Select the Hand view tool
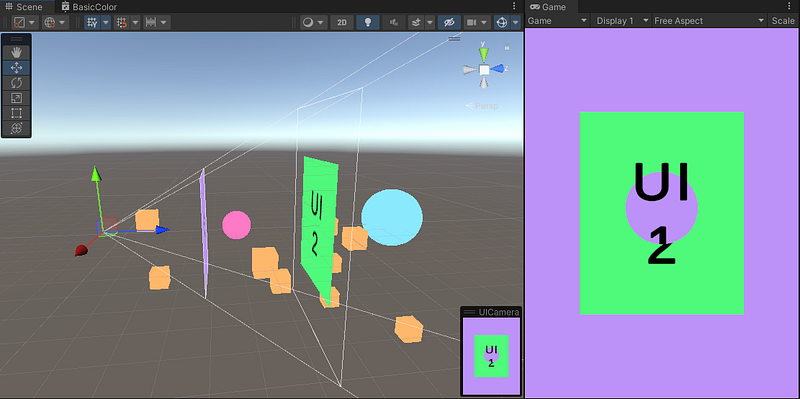The width and height of the screenshot is (800, 399). tap(16, 53)
